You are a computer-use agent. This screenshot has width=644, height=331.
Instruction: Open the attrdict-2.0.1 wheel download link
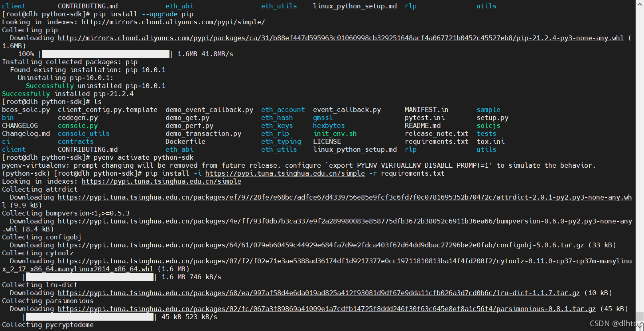(x=345, y=197)
